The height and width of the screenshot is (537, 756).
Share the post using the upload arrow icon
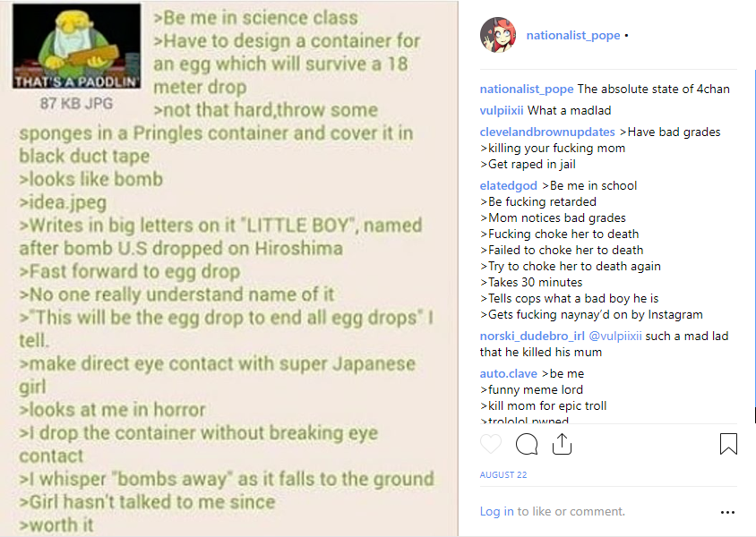[562, 444]
